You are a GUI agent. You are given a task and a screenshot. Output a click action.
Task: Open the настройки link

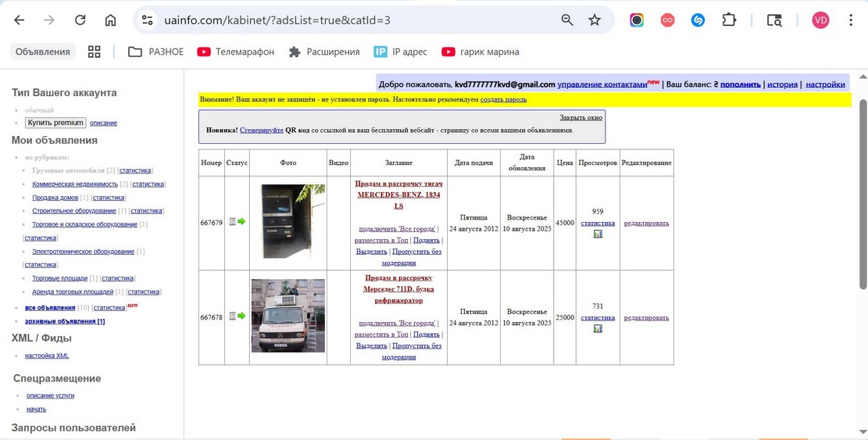pos(825,84)
